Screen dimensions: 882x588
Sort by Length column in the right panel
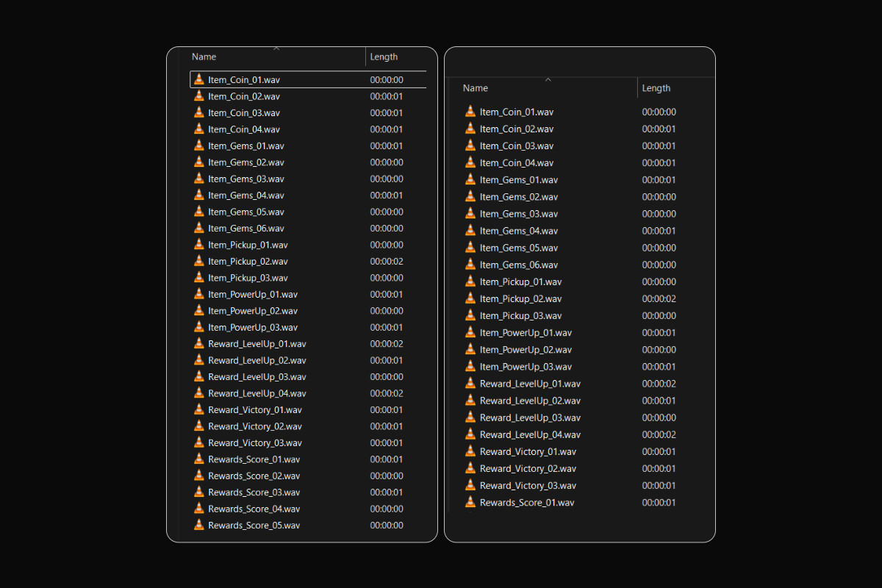(x=656, y=88)
